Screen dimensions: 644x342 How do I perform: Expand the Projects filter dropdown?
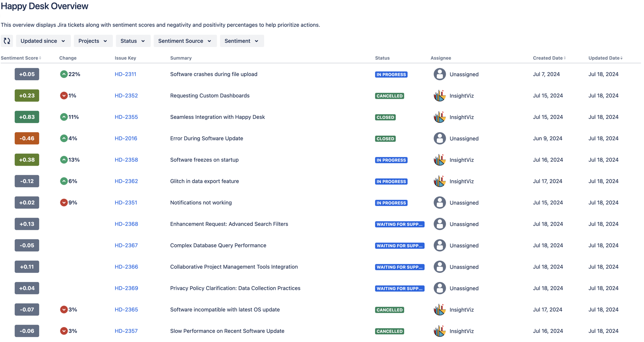click(93, 41)
